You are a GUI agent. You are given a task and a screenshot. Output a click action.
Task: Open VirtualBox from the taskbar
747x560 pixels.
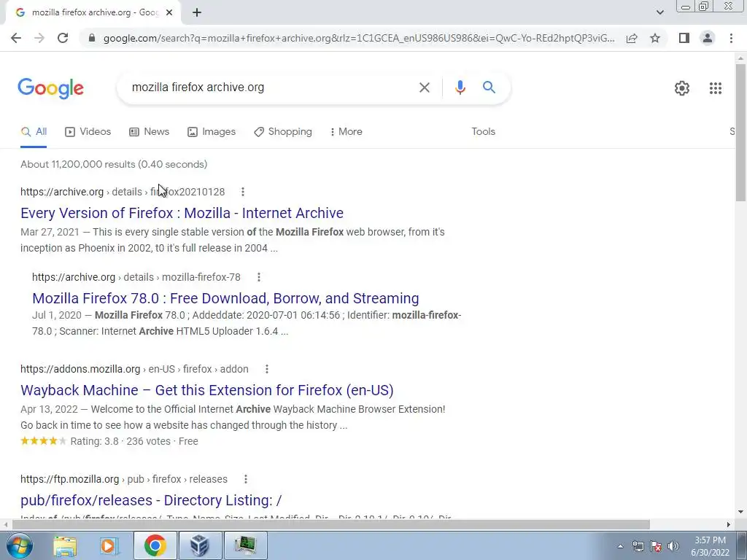click(200, 545)
